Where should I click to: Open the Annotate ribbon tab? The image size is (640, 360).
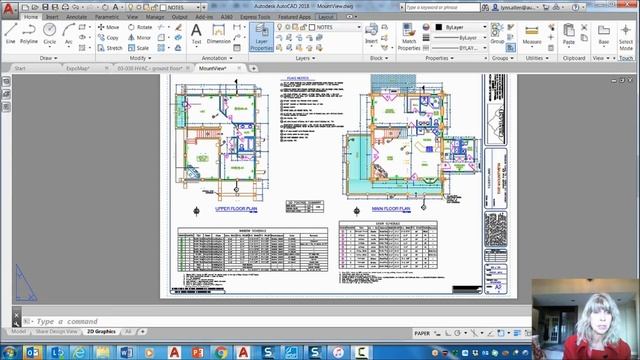point(76,17)
